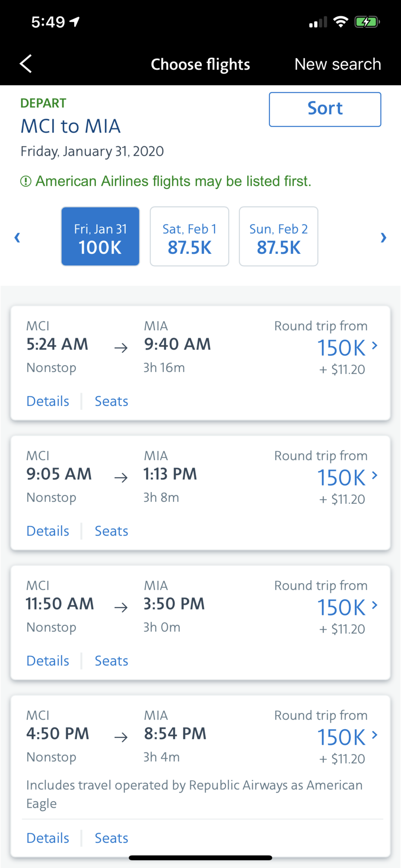The width and height of the screenshot is (401, 868).
Task: View Details for the 5:24 AM flight
Action: coord(48,401)
